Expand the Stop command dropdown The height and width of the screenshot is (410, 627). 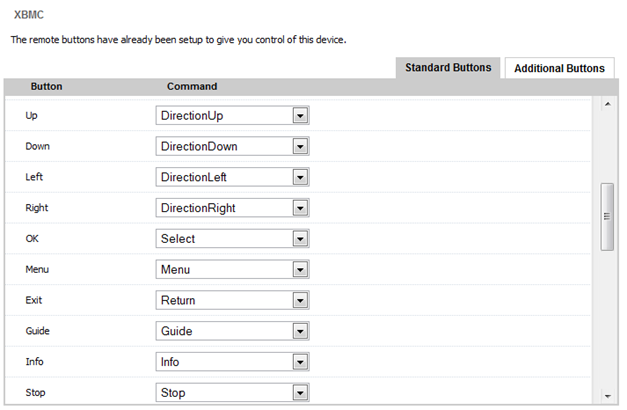(x=299, y=393)
